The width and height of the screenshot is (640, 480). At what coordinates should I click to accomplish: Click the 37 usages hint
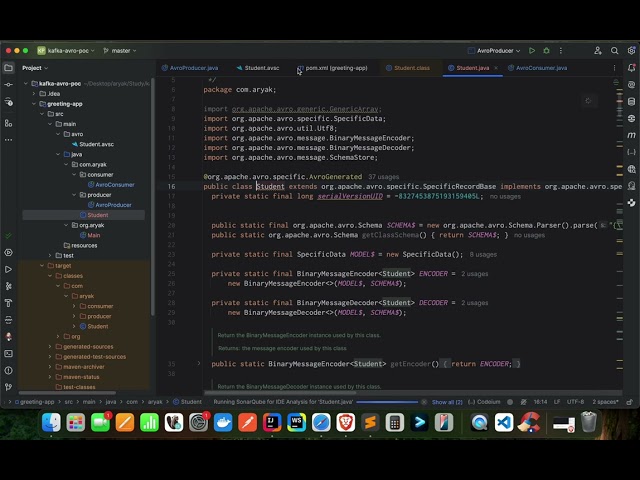pyautogui.click(x=383, y=176)
